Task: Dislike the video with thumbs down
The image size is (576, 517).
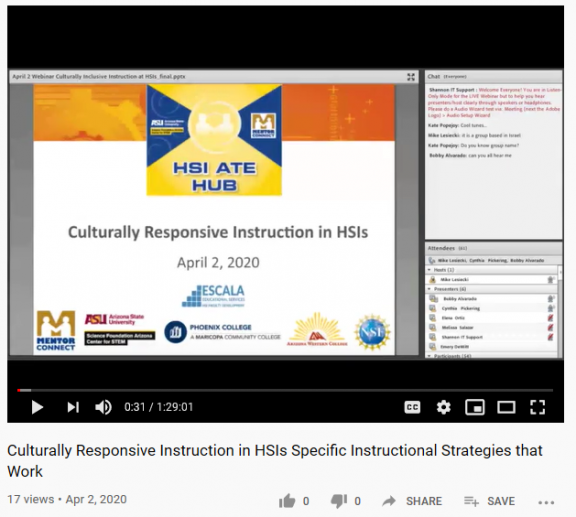Action: 338,501
